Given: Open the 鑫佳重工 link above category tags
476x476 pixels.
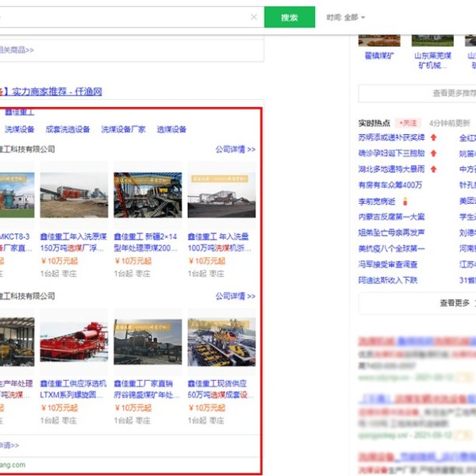Looking at the screenshot, I should click(19, 112).
